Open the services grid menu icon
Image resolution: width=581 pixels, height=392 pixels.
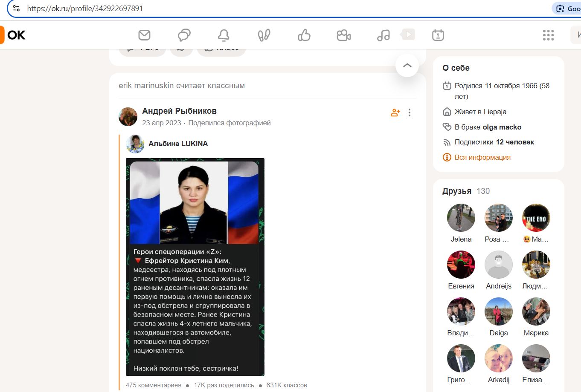[548, 35]
